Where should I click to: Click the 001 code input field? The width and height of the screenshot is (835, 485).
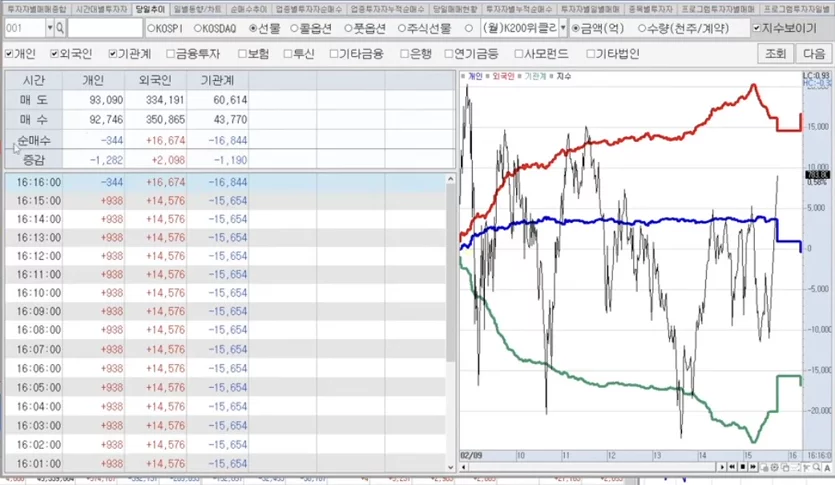[25, 28]
